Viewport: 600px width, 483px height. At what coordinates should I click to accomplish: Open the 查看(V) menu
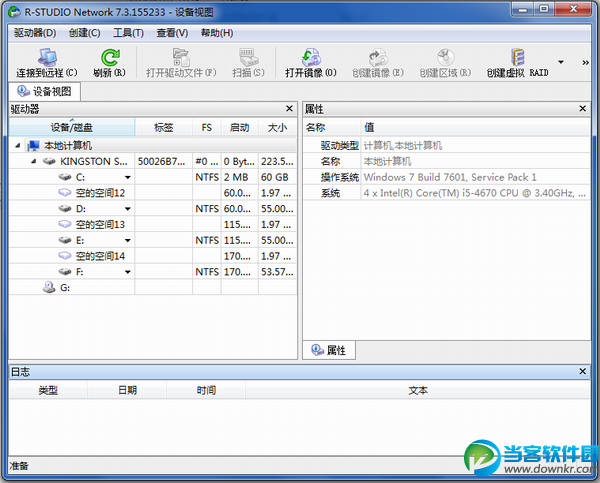click(x=172, y=33)
